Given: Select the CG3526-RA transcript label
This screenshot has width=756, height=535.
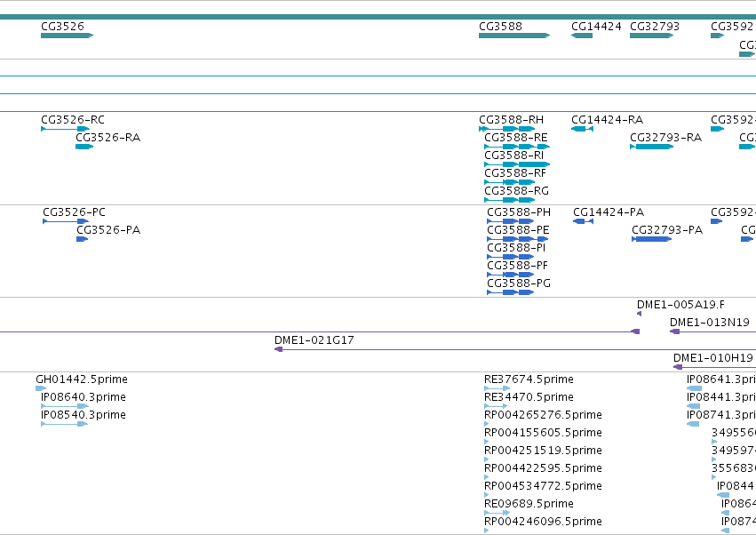Looking at the screenshot, I should click(108, 138).
